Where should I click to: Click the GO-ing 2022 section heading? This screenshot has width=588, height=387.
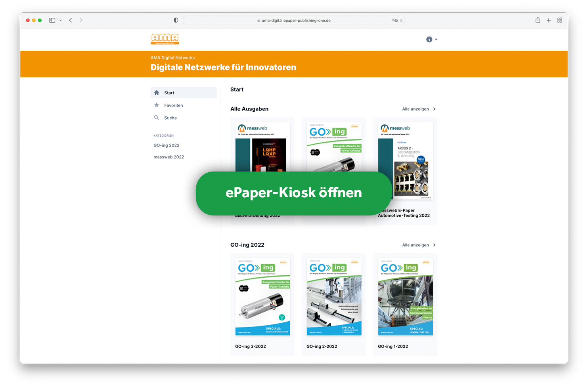pyautogui.click(x=247, y=245)
